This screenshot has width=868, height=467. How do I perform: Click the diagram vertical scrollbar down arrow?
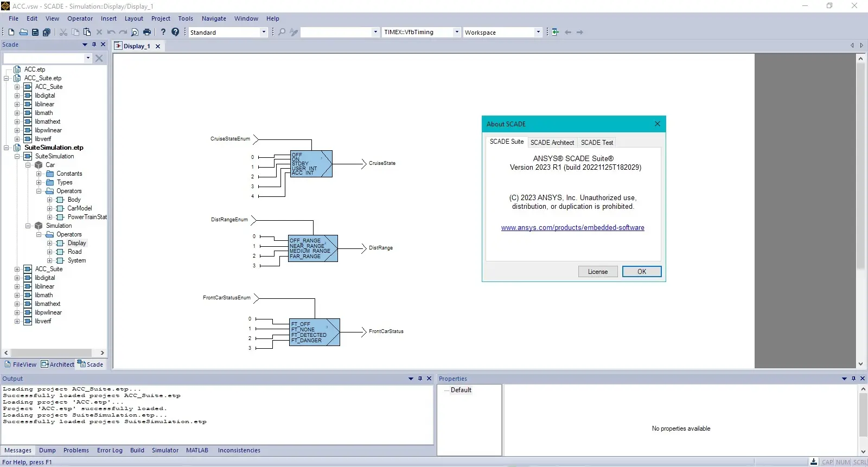point(860,364)
